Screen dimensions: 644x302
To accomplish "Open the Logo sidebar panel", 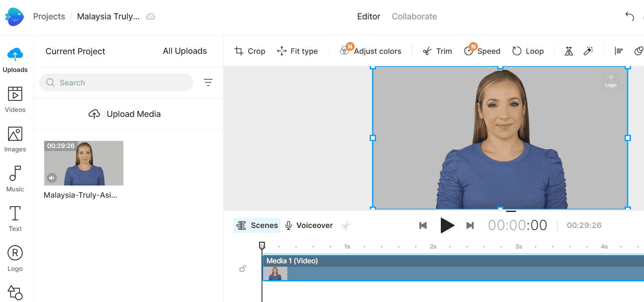I will (15, 258).
